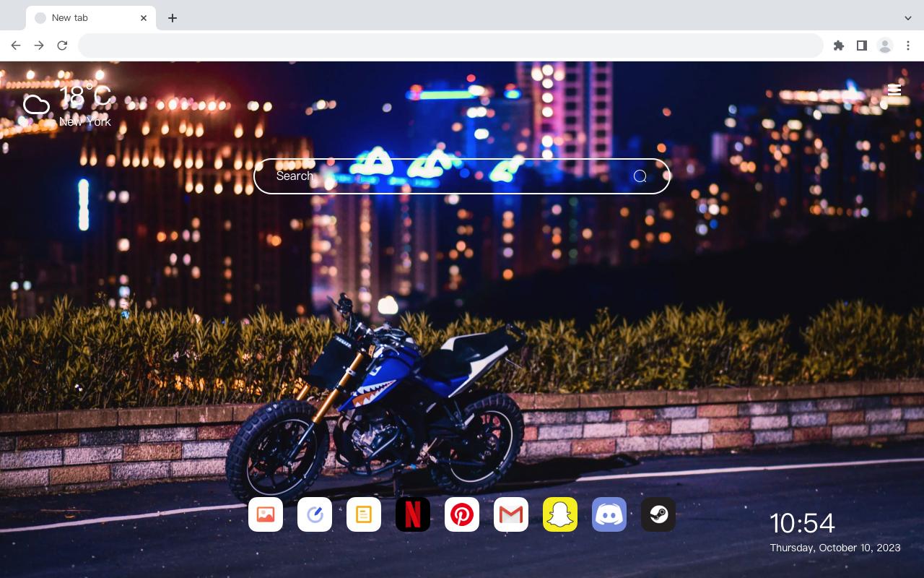Open the gallery image shortcut icon
Image resolution: width=924 pixels, height=578 pixels.
[x=266, y=514]
